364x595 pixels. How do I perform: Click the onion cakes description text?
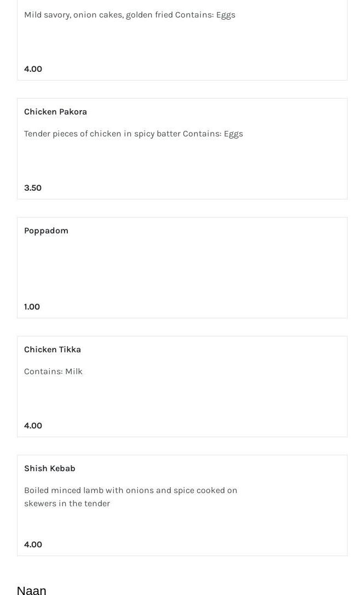click(130, 15)
